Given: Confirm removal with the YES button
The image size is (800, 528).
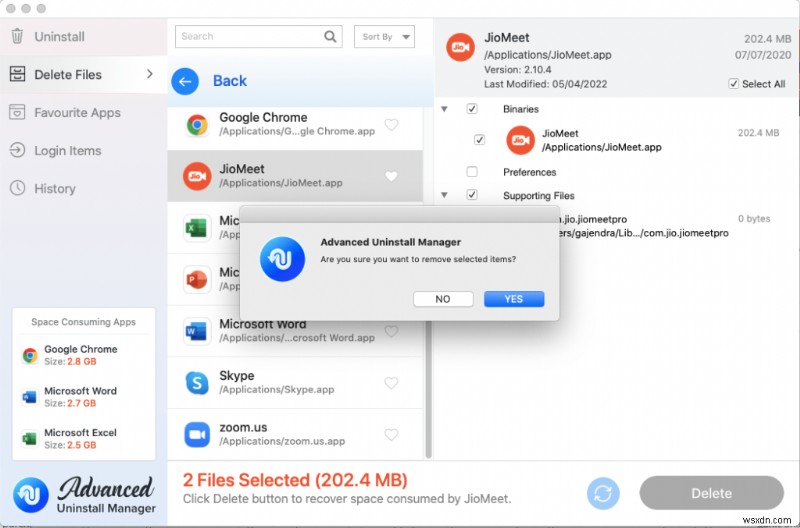Looking at the screenshot, I should tap(514, 299).
